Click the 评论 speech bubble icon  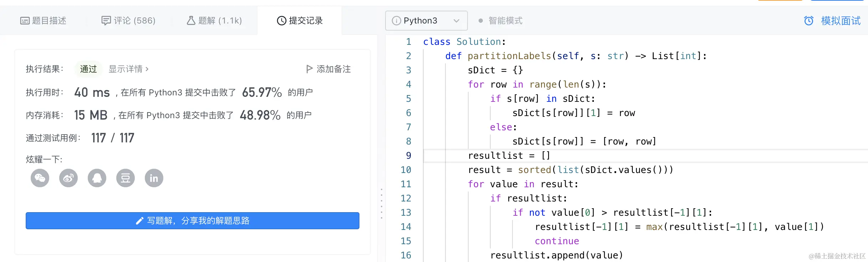[106, 21]
